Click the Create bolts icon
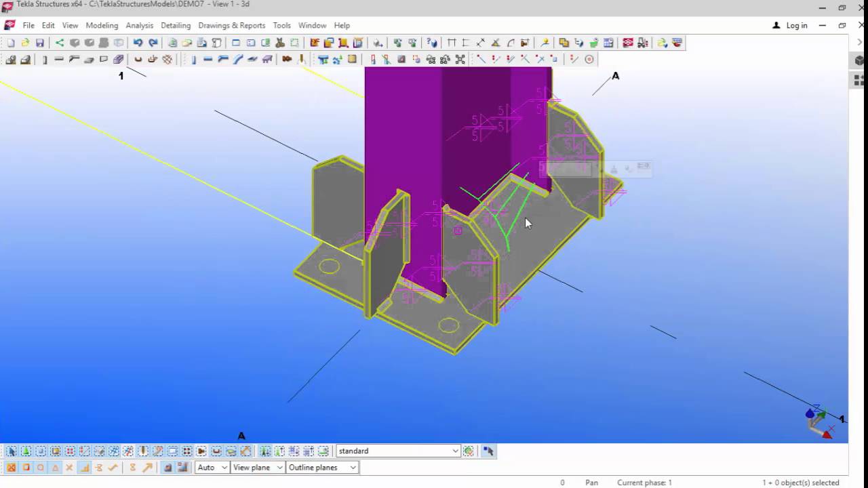This screenshot has height=488, width=868. click(287, 60)
